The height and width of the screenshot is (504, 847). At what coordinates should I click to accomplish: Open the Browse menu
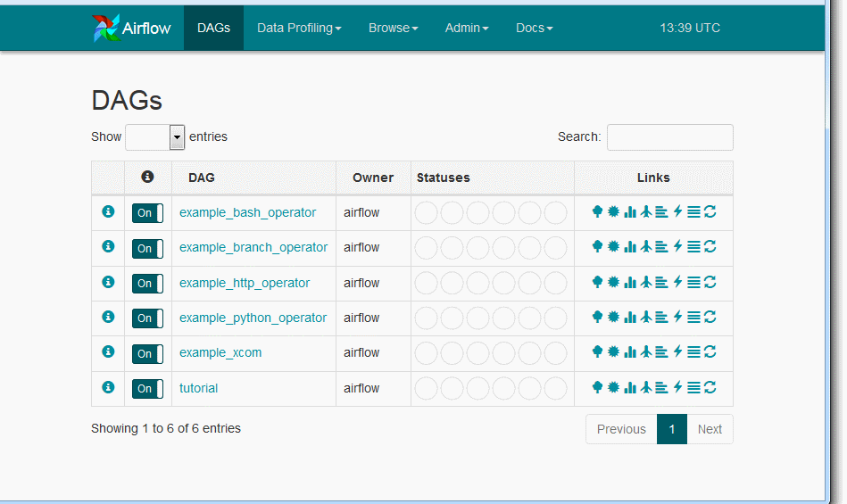(x=393, y=28)
